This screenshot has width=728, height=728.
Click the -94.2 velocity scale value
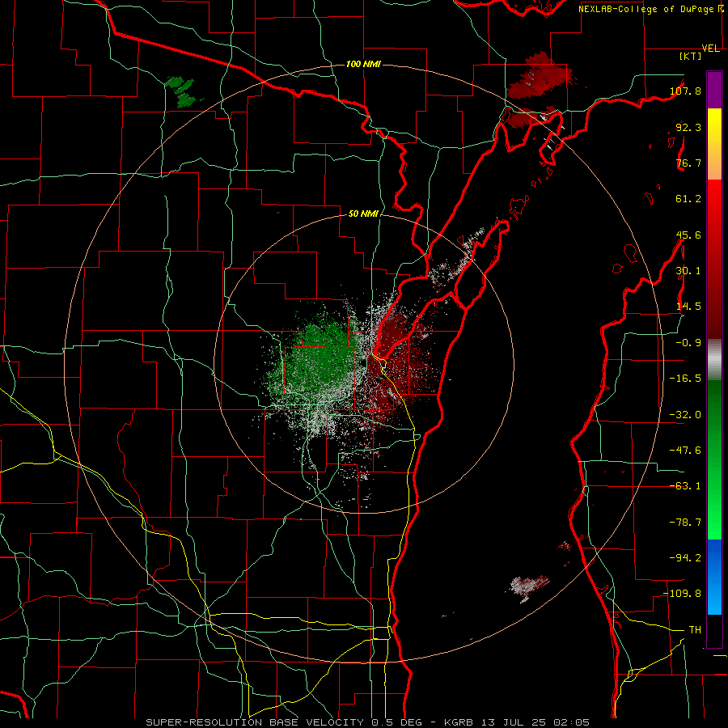tap(685, 558)
